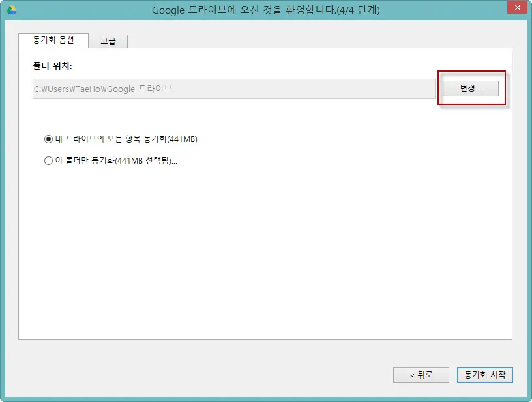Viewport: 532px width, 402px height.
Task: Close the Google Drive setup window
Action: pyautogui.click(x=517, y=7)
